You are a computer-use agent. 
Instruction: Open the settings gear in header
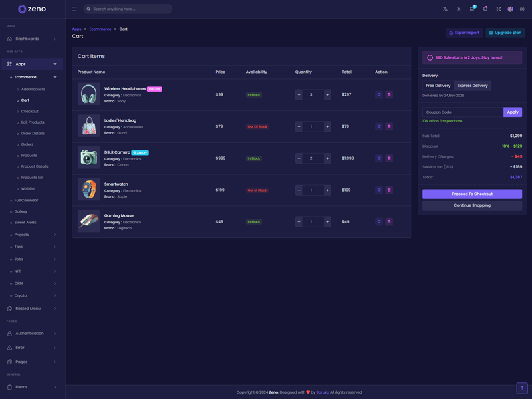click(x=522, y=9)
